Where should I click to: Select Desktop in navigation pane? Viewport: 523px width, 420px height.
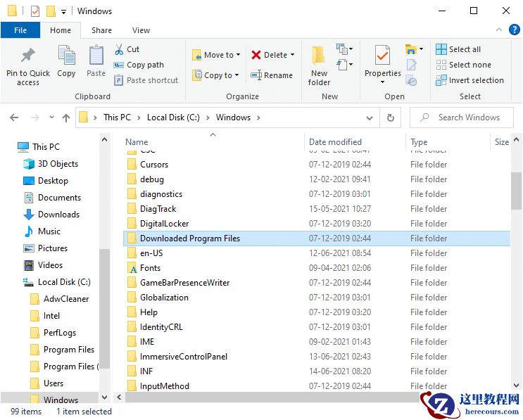[46, 181]
